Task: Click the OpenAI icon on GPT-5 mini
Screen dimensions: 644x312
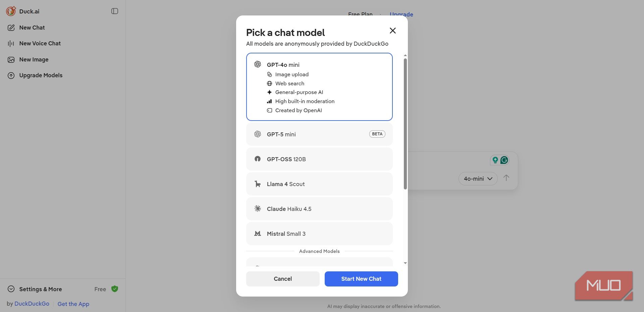Action: coord(258,134)
